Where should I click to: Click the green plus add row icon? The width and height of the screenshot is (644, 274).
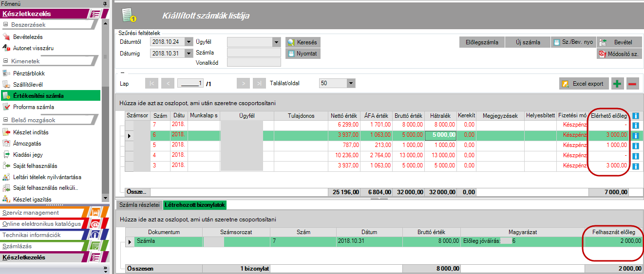[x=618, y=84]
